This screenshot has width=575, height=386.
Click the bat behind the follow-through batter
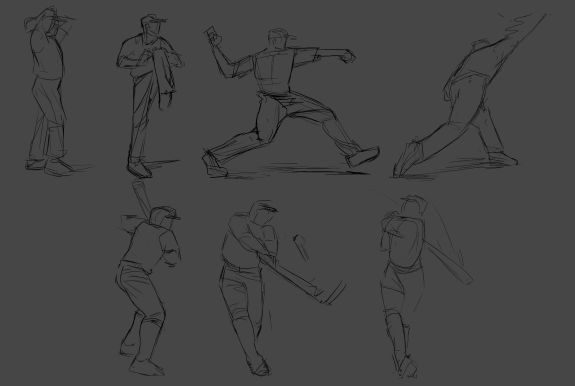tap(449, 262)
